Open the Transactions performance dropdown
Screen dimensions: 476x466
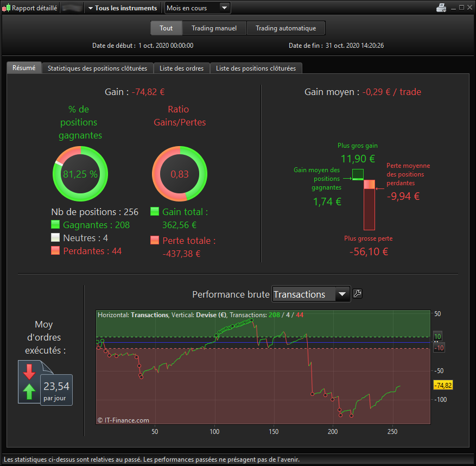(311, 294)
